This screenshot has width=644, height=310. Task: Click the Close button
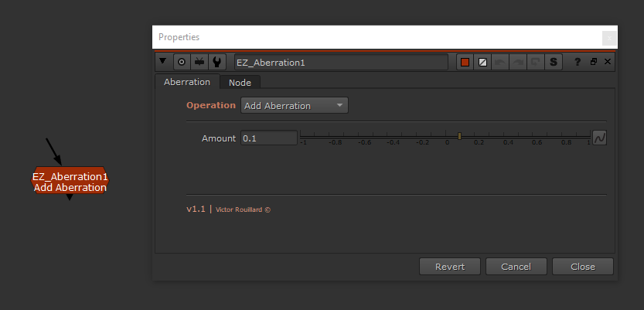tap(583, 267)
